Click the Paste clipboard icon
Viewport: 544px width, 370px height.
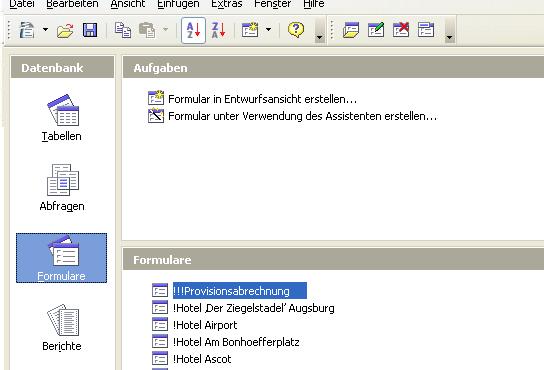tap(147, 30)
